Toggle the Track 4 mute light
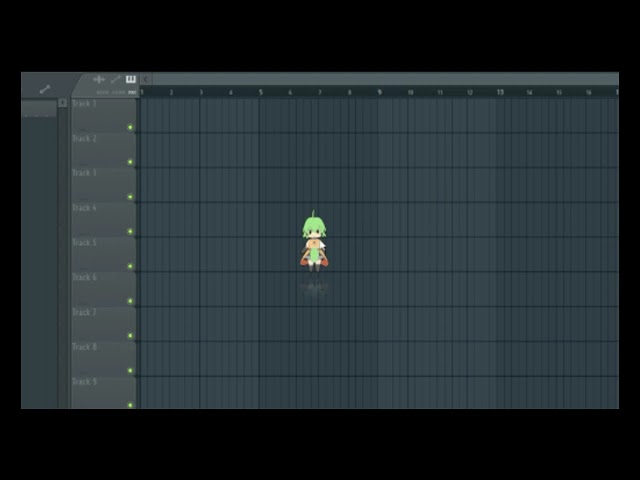This screenshot has height=480, width=640. [x=130, y=231]
